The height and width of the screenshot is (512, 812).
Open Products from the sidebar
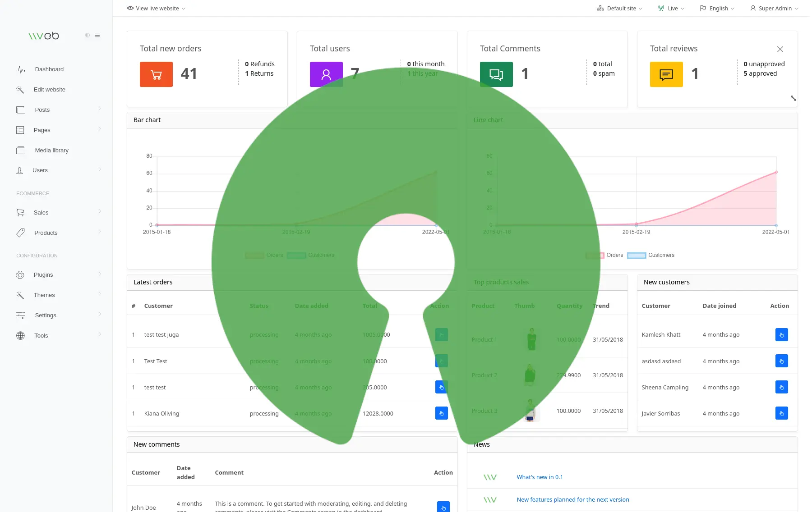point(46,233)
